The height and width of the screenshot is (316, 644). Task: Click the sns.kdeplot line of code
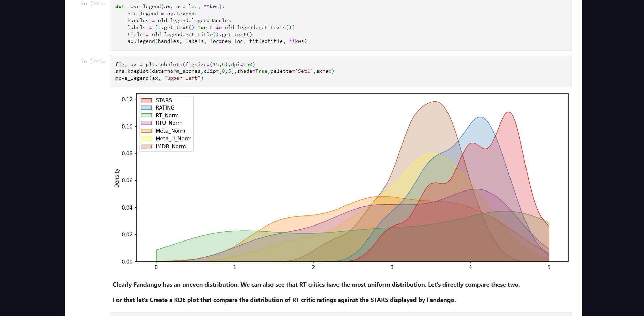point(224,71)
